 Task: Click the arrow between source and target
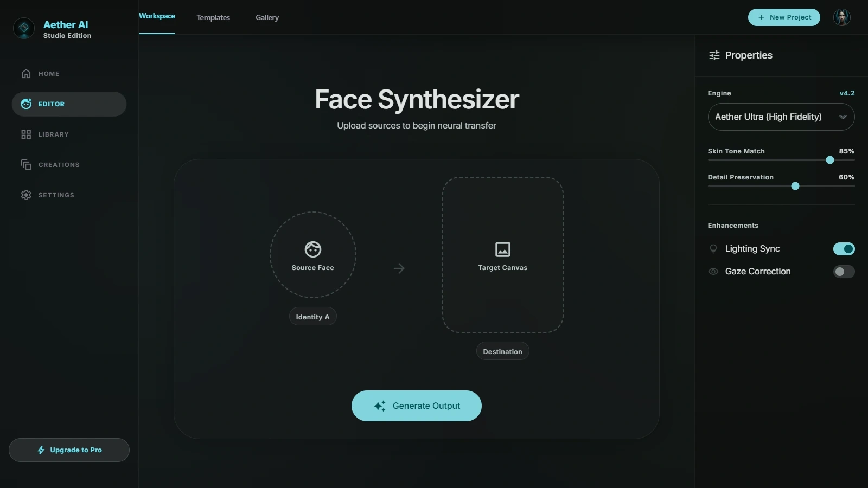(399, 268)
